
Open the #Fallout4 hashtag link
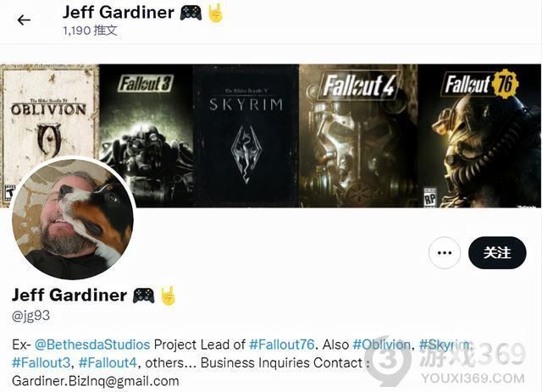tap(108, 363)
